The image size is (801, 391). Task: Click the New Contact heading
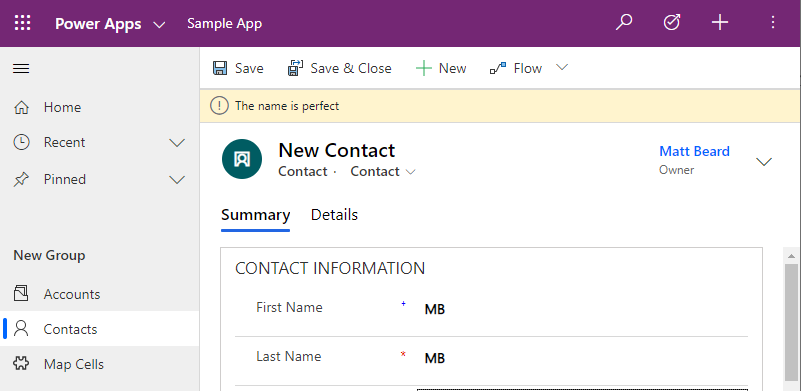click(x=337, y=150)
